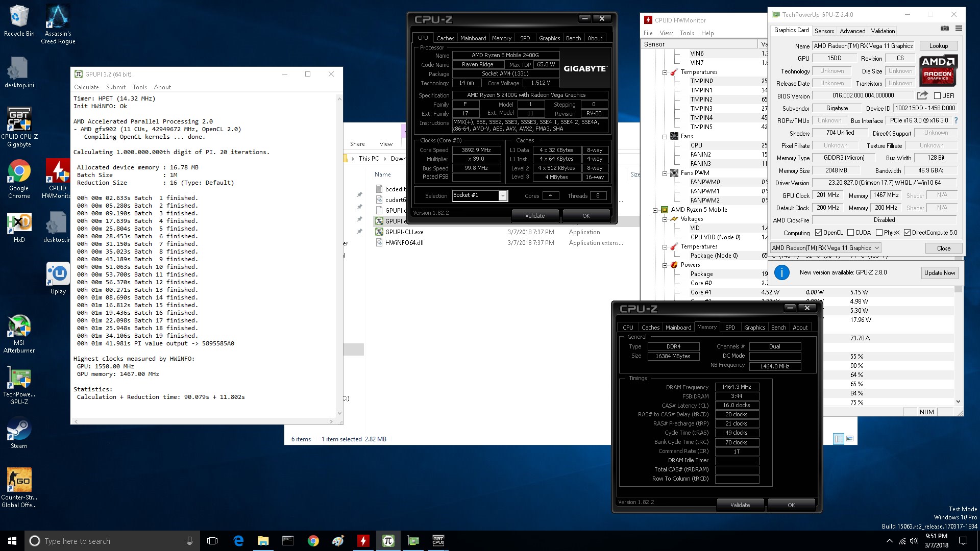Switch to Sensors tab in GPU-Z
This screenshot has height=551, width=980.
824,31
